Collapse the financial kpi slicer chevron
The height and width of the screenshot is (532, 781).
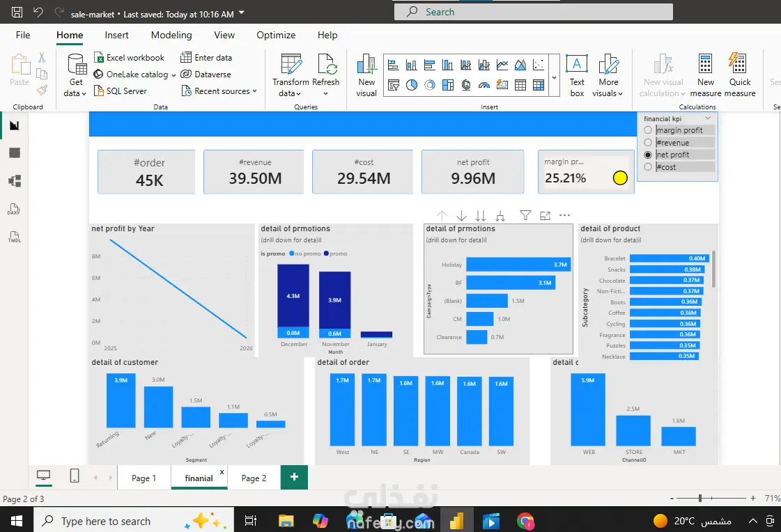pyautogui.click(x=708, y=118)
